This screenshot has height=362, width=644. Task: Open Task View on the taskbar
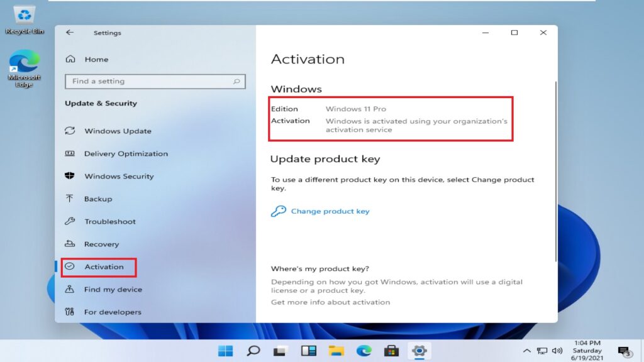click(x=280, y=351)
